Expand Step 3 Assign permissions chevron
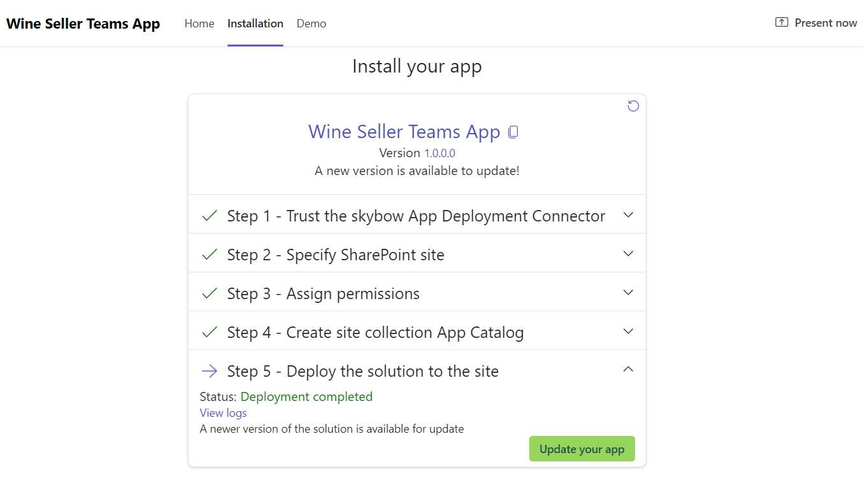 click(628, 293)
